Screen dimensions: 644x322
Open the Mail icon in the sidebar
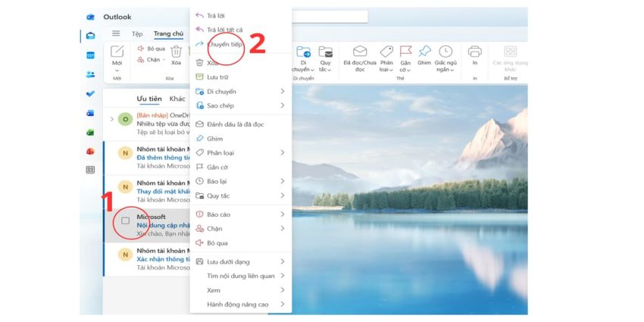(90, 36)
